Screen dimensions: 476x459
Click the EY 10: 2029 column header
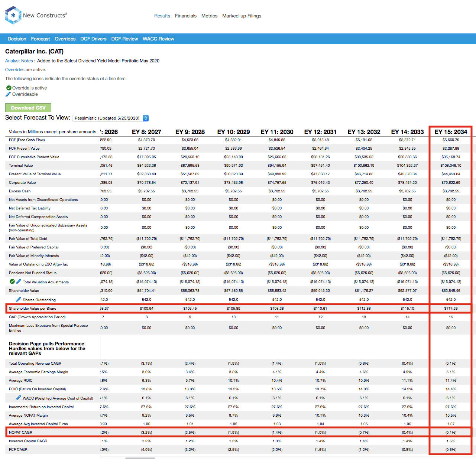coord(233,132)
